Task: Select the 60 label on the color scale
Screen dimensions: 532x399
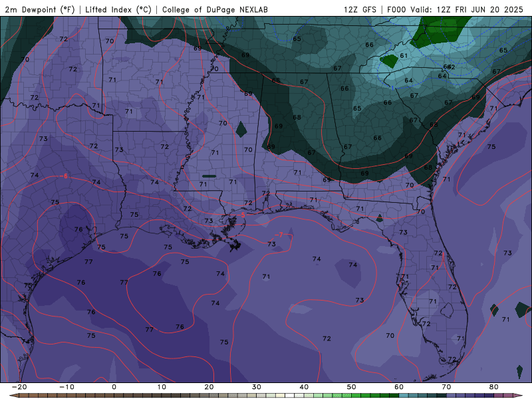Action: (x=399, y=387)
